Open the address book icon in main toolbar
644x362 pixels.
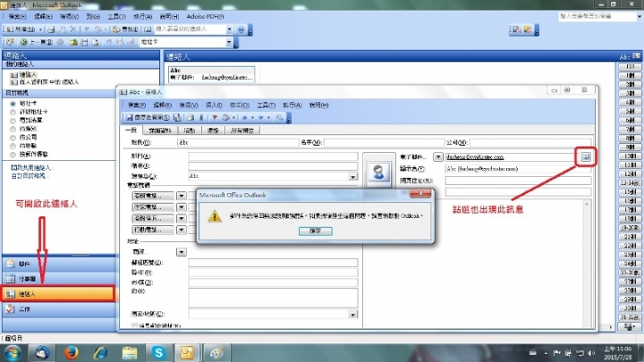coord(148,29)
